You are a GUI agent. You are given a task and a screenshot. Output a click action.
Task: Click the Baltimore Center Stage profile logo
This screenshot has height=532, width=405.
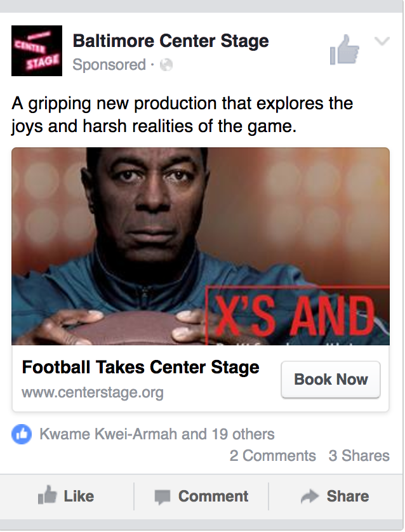(x=37, y=51)
